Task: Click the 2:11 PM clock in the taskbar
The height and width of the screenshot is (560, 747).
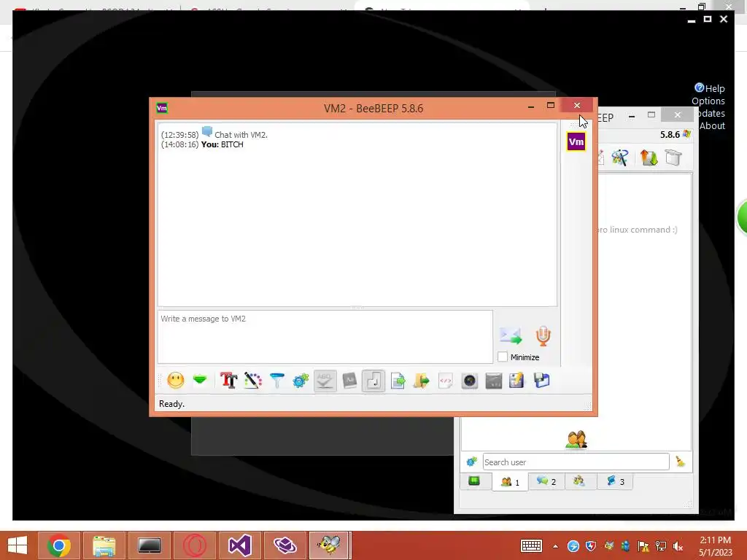Action: coord(715,540)
